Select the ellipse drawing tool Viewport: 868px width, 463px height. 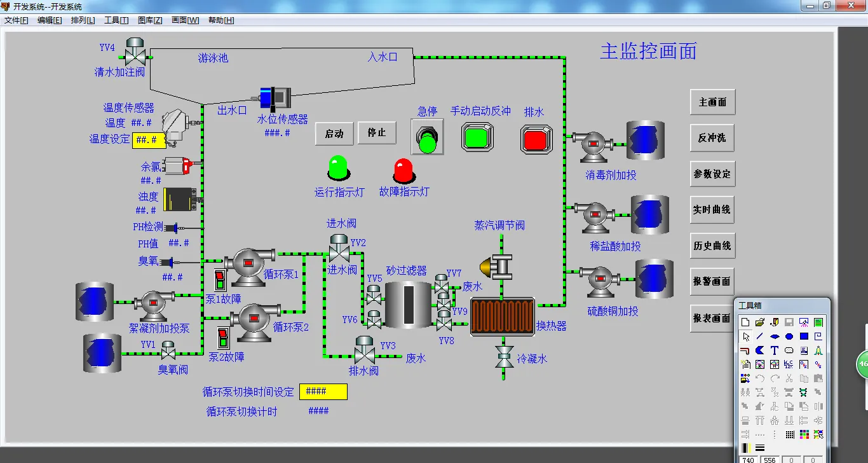[x=789, y=336]
